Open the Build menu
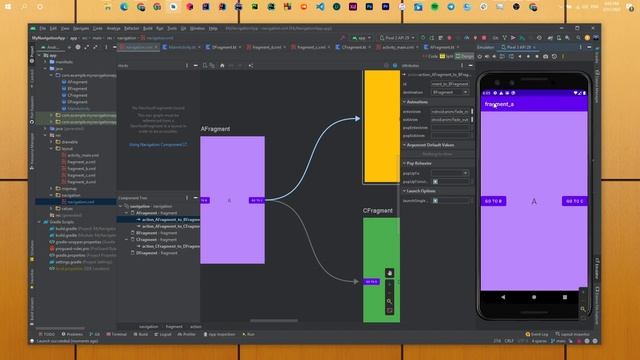 (148, 29)
